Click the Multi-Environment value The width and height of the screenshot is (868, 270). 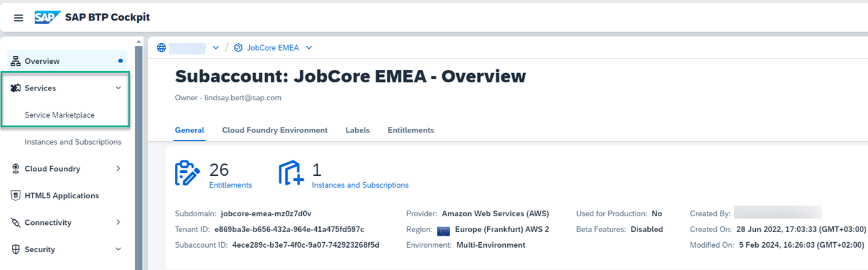(491, 245)
